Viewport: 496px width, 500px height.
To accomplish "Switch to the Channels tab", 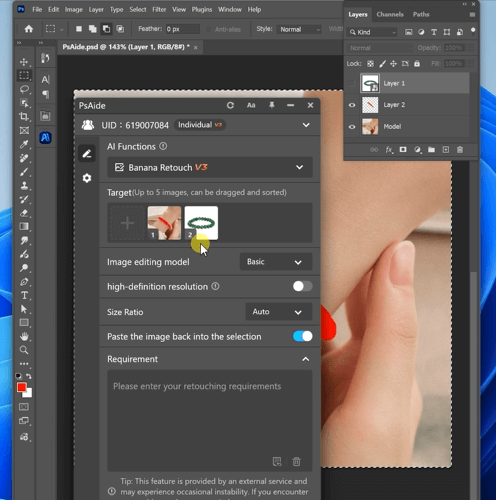I will coord(390,14).
